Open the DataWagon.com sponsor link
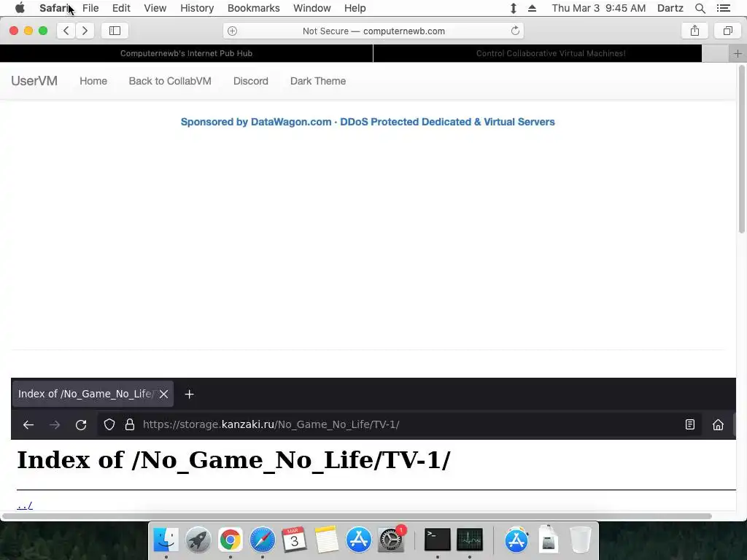 [368, 122]
